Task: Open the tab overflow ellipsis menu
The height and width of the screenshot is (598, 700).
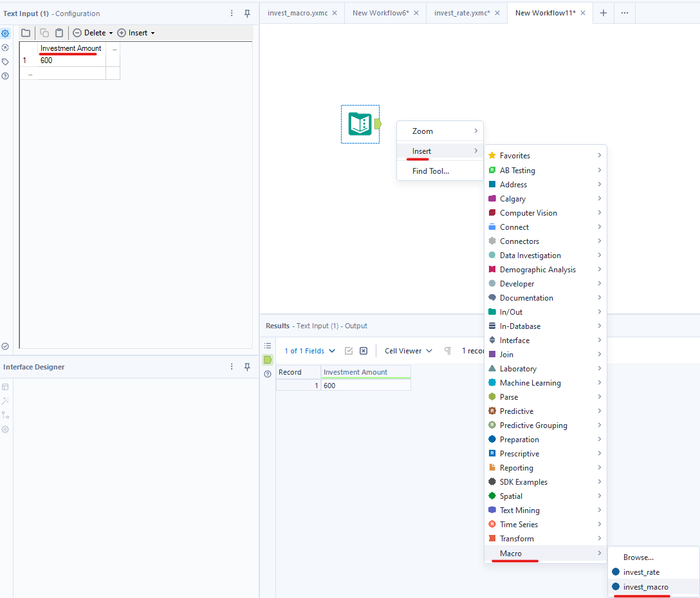Action: point(625,13)
